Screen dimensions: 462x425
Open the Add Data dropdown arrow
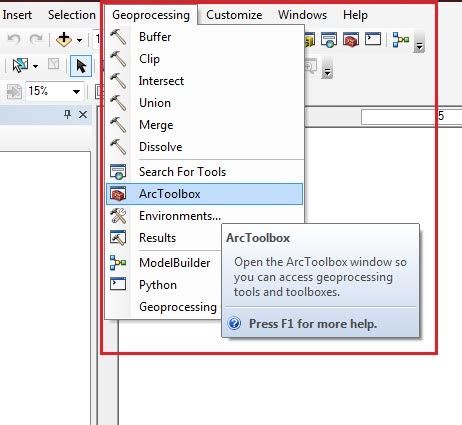(79, 40)
